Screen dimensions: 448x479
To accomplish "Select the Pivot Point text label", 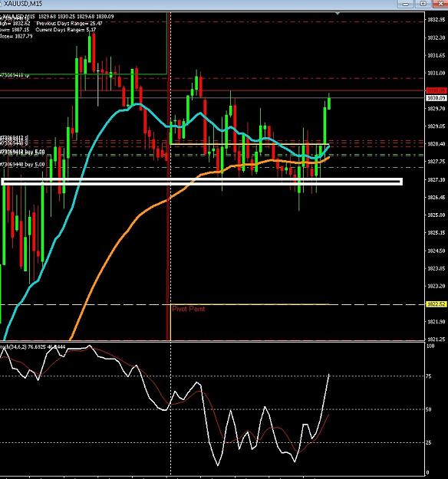I will 189,309.
